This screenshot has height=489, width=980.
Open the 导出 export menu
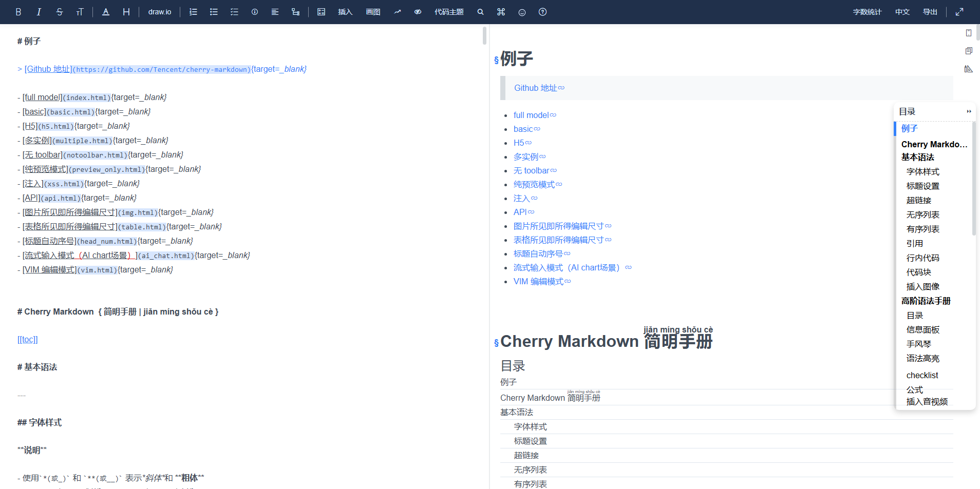coord(930,12)
